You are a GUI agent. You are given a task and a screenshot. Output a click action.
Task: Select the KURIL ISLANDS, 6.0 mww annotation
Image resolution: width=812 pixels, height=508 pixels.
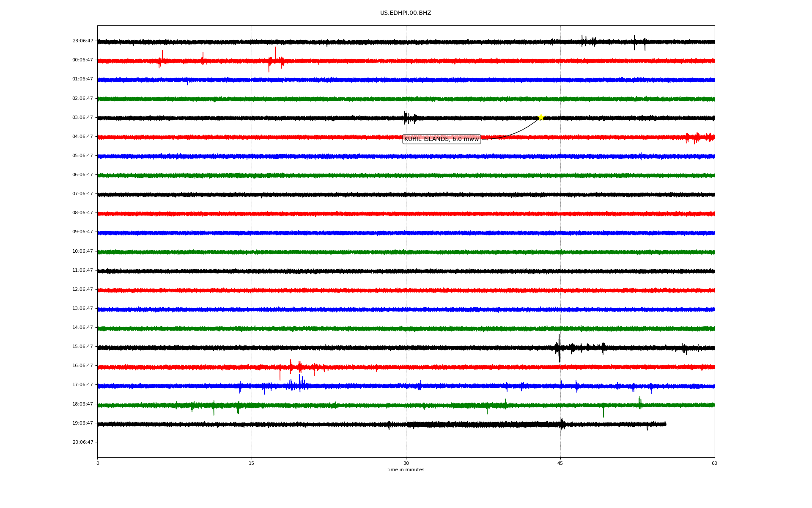pyautogui.click(x=442, y=139)
